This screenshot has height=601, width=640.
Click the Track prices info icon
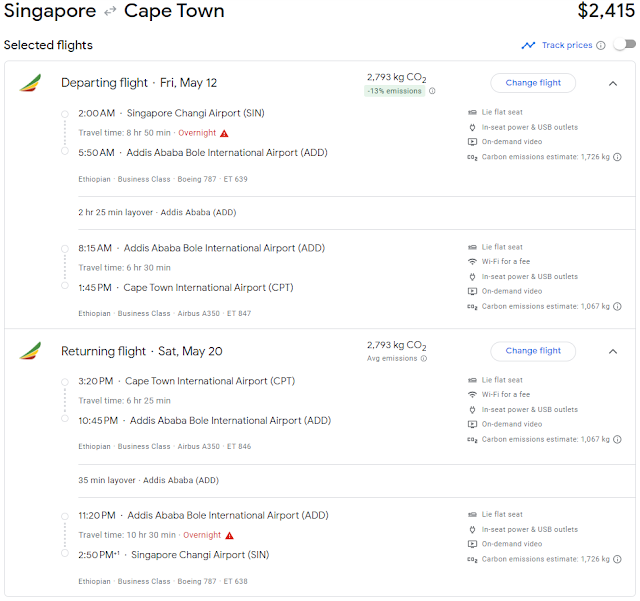(601, 45)
